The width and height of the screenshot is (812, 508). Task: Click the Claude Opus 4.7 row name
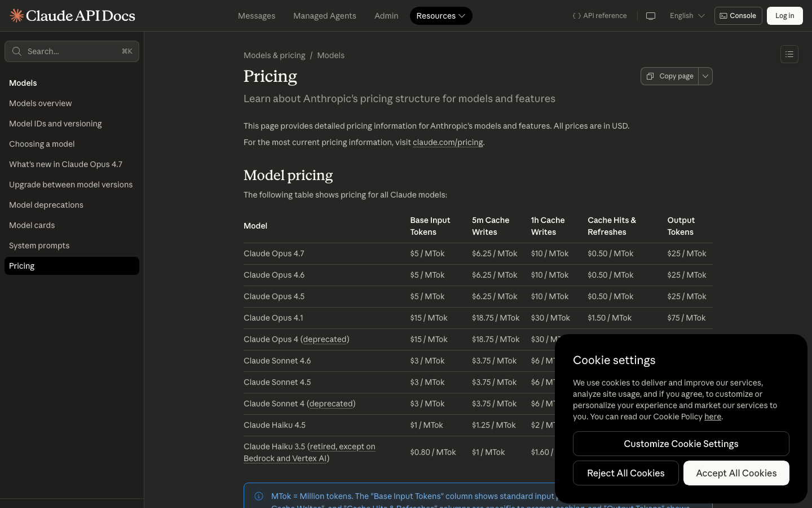pyautogui.click(x=274, y=253)
